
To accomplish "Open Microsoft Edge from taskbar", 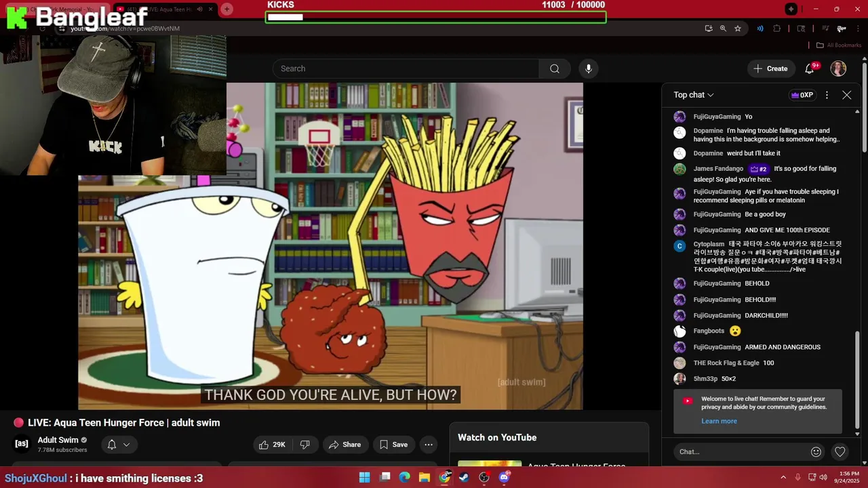I will click(405, 477).
